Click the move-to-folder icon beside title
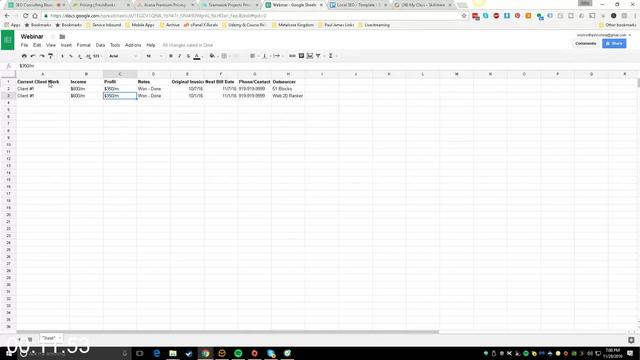Image resolution: width=640 pixels, height=360 pixels. click(62, 37)
